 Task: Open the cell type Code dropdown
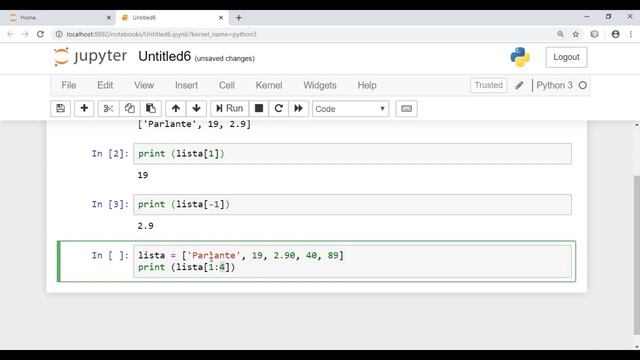350,109
